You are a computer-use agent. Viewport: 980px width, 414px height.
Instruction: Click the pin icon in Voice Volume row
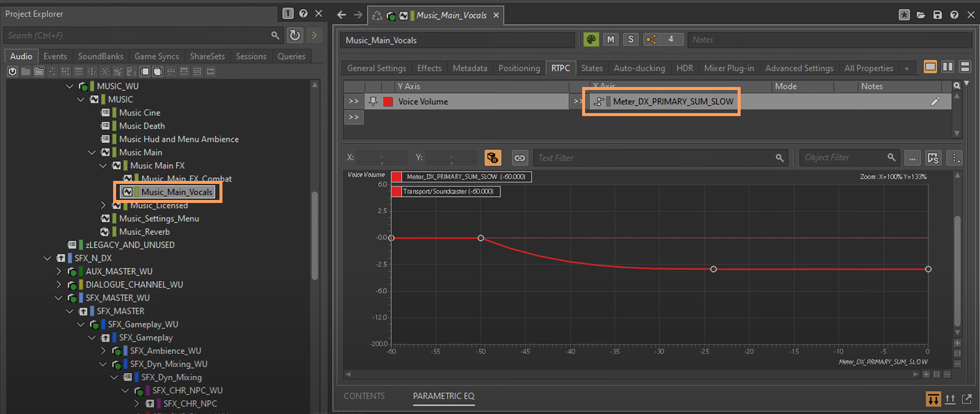pos(373,101)
